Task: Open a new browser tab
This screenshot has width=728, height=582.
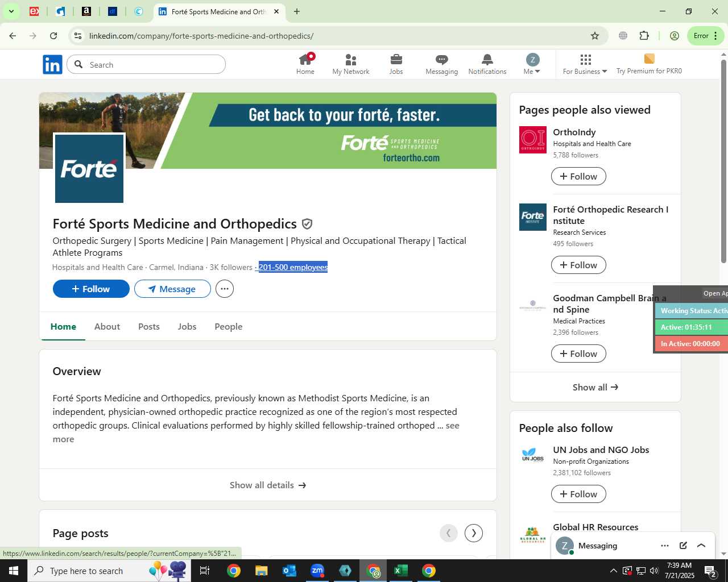Action: click(x=297, y=11)
